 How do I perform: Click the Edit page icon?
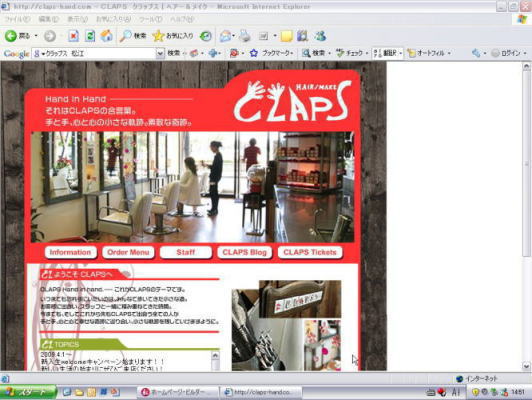point(264,36)
